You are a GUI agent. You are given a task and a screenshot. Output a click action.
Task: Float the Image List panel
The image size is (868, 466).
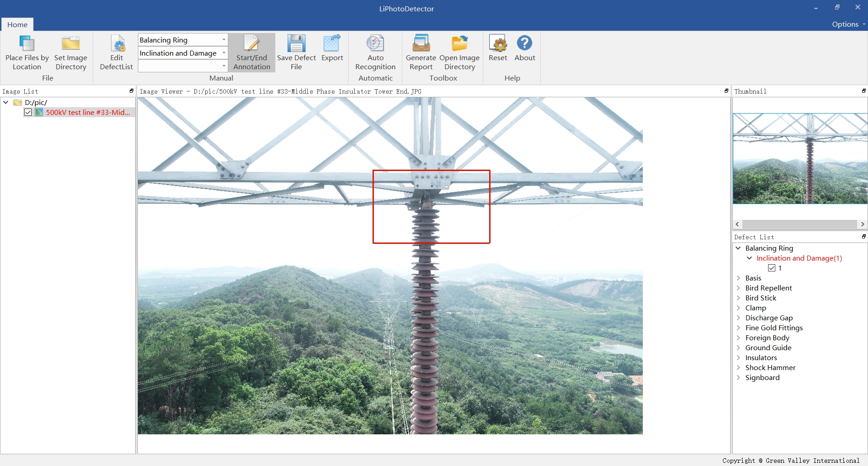[132, 91]
